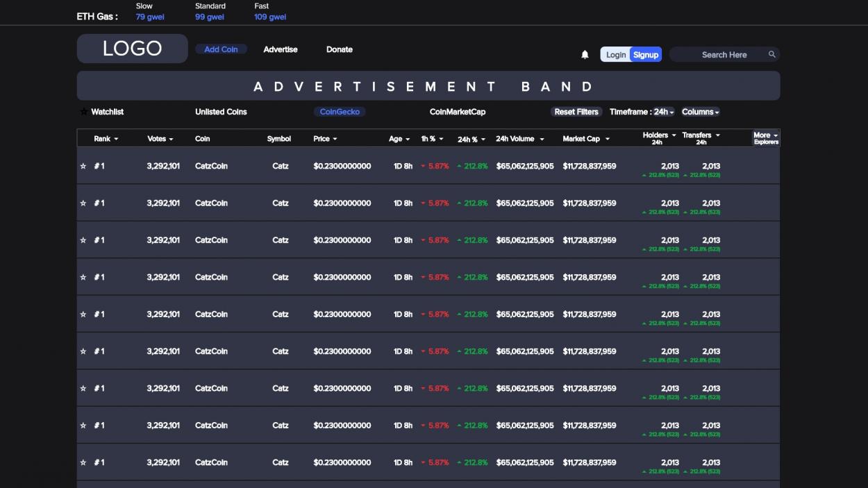Viewport: 868px width, 488px height.
Task: Click the star icon beside Watchlist
Action: coord(84,112)
